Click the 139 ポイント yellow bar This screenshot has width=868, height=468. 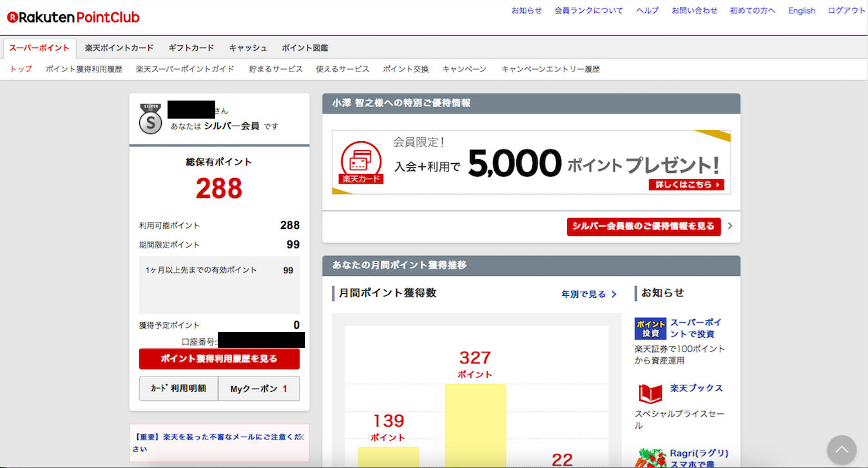coord(389,457)
